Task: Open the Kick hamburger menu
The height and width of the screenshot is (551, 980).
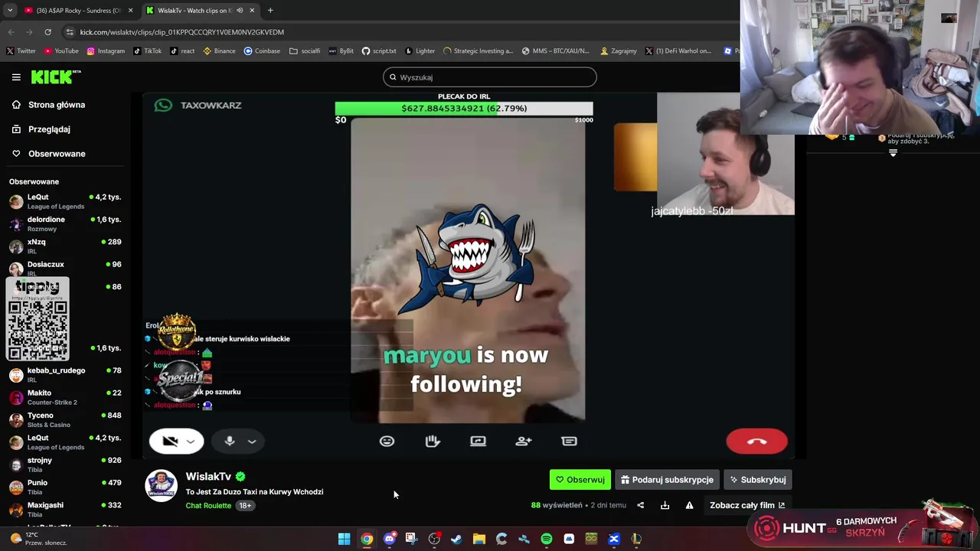Action: coord(16,77)
